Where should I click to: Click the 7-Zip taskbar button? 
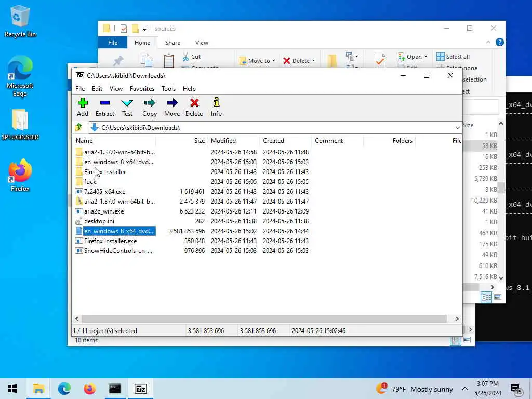click(x=140, y=389)
